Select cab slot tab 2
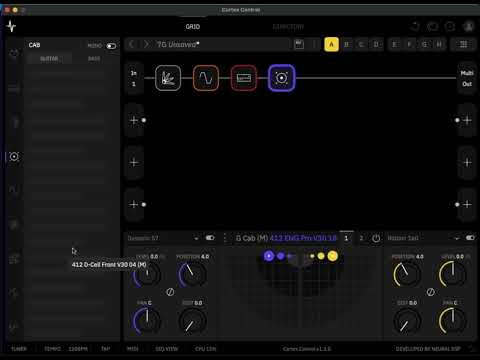 click(x=361, y=238)
